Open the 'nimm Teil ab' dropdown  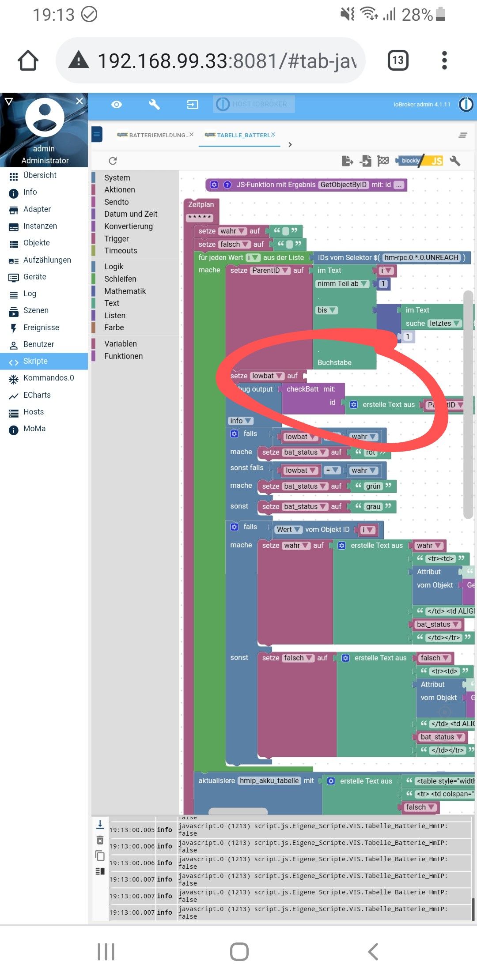pyautogui.click(x=342, y=283)
